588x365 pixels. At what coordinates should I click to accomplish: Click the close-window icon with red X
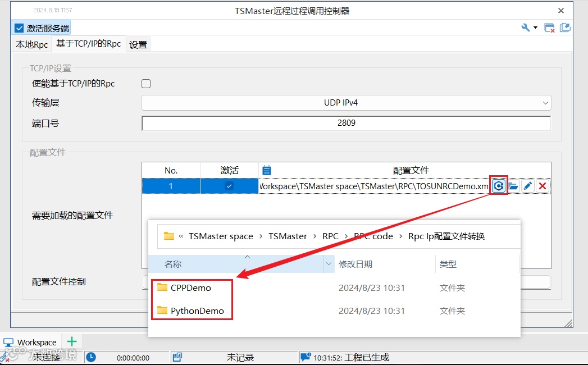[549, 28]
